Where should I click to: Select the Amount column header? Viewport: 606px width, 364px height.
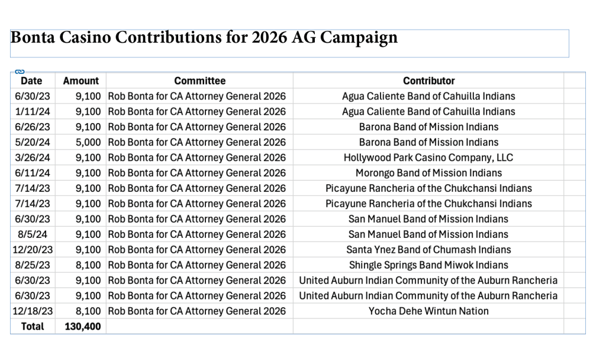pos(80,81)
